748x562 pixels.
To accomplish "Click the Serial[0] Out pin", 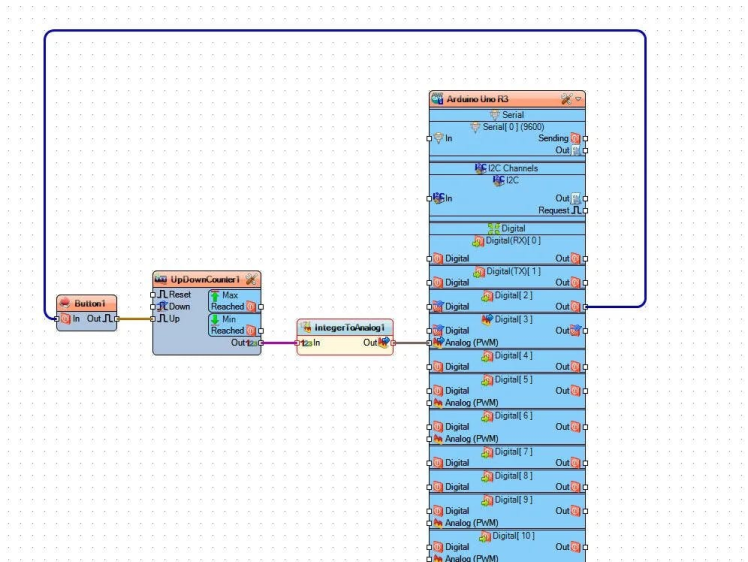I will coord(585,150).
